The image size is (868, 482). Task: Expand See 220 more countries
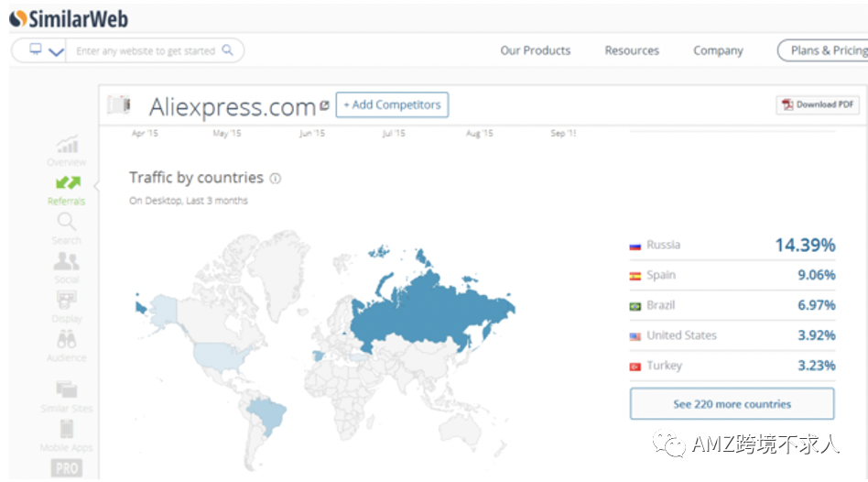732,404
